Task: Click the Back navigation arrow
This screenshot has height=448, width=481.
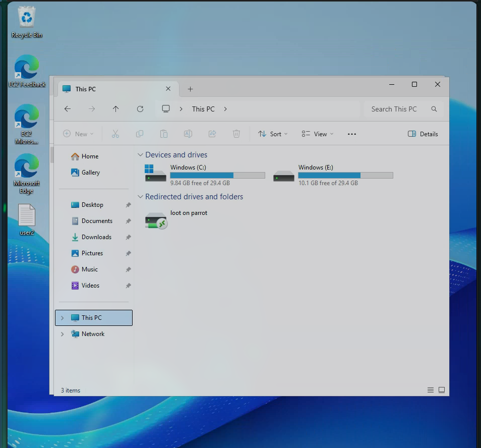Action: point(68,109)
